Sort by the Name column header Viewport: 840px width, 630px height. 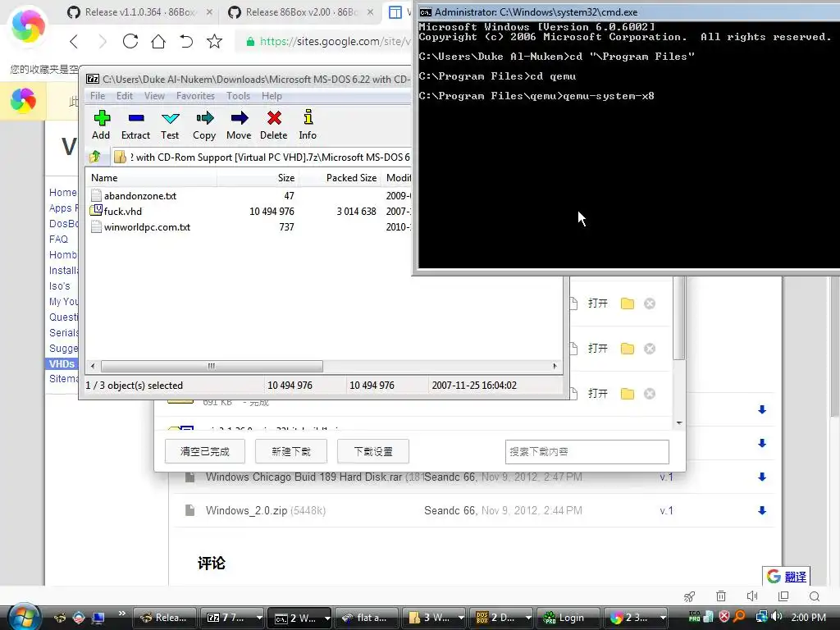[x=151, y=178]
